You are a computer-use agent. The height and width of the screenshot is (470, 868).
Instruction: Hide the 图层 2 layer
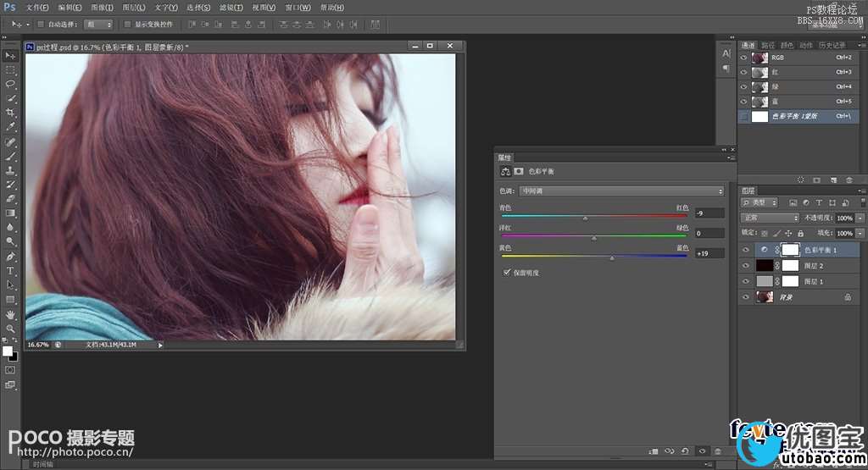(x=746, y=266)
